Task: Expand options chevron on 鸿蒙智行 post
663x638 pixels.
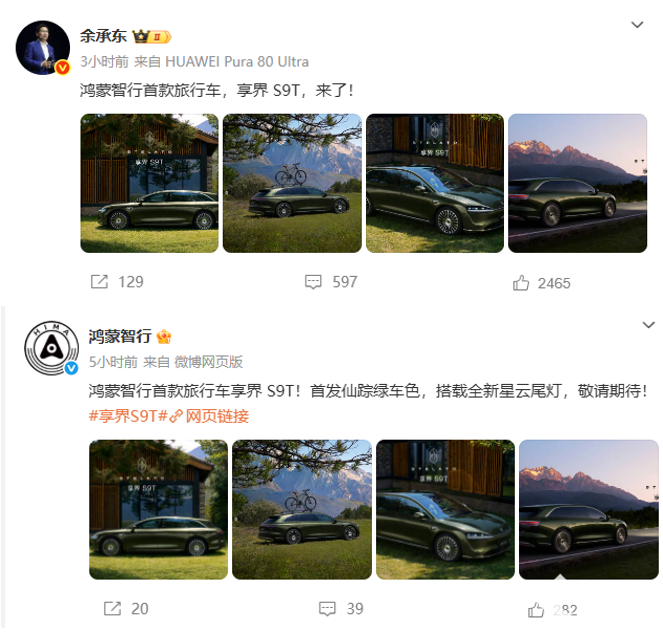Action: pyautogui.click(x=648, y=325)
